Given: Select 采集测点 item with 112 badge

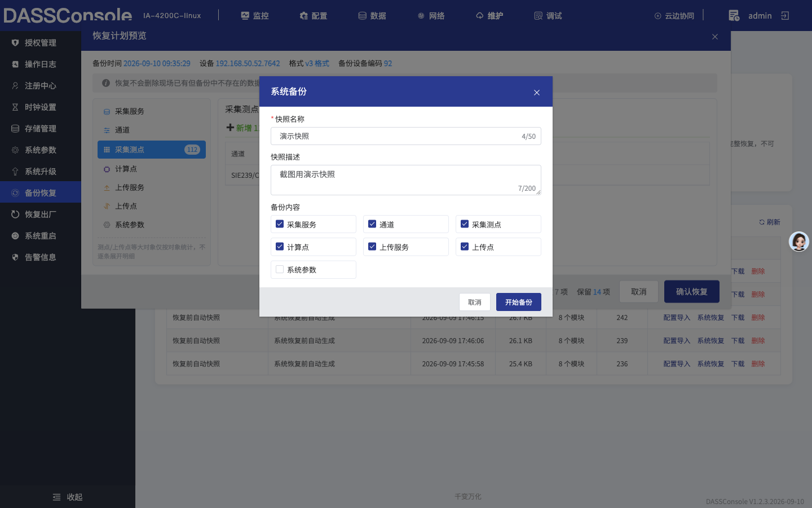Looking at the screenshot, I should pos(152,150).
